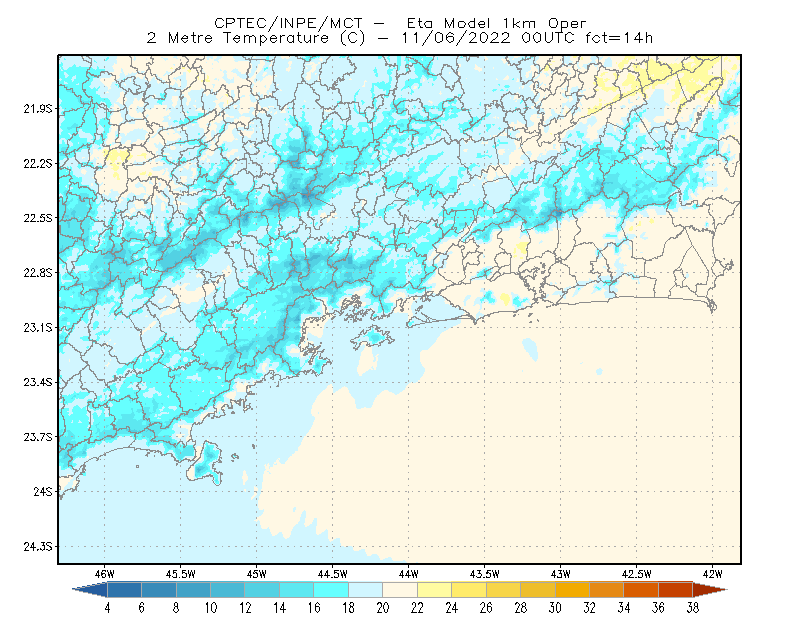Click the 24S latitude axis label
Screen dimensions: 800x618
pos(43,491)
